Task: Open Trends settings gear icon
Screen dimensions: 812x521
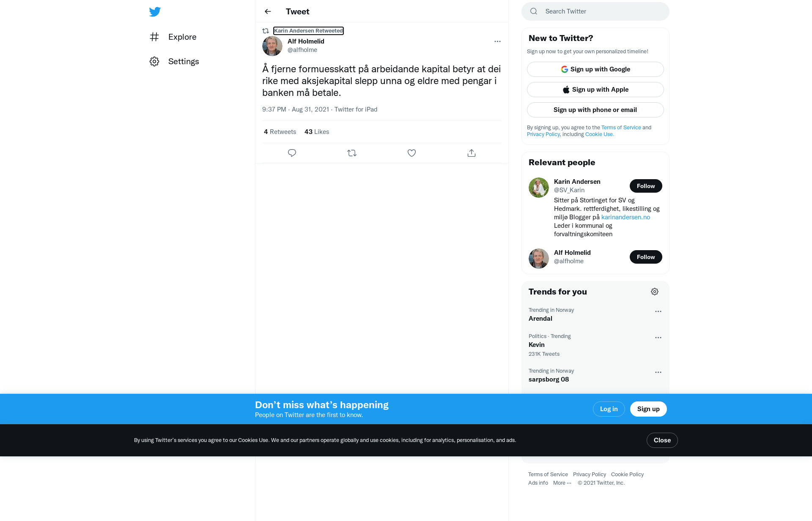Action: click(x=655, y=292)
